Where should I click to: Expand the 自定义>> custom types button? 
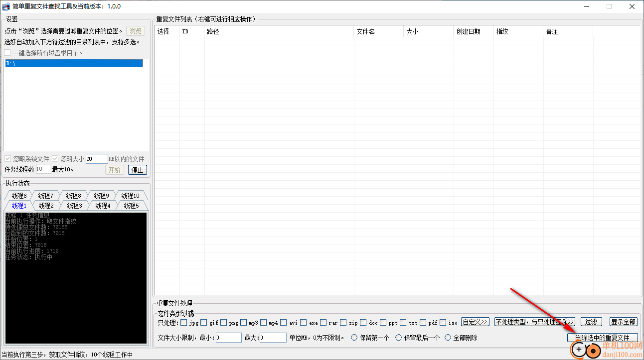click(475, 322)
